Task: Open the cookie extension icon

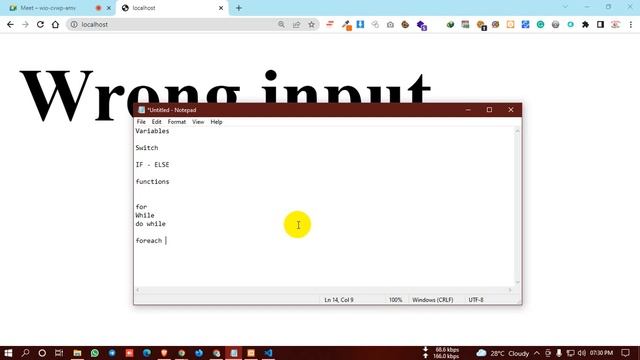Action: click(x=405, y=24)
